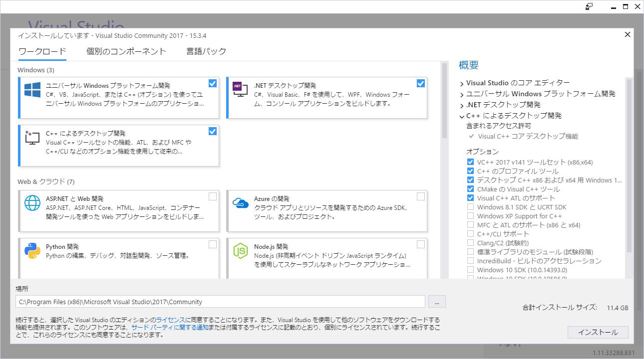Check the Node.js 開発 workload
This screenshot has width=644, height=359.
coord(421,244)
